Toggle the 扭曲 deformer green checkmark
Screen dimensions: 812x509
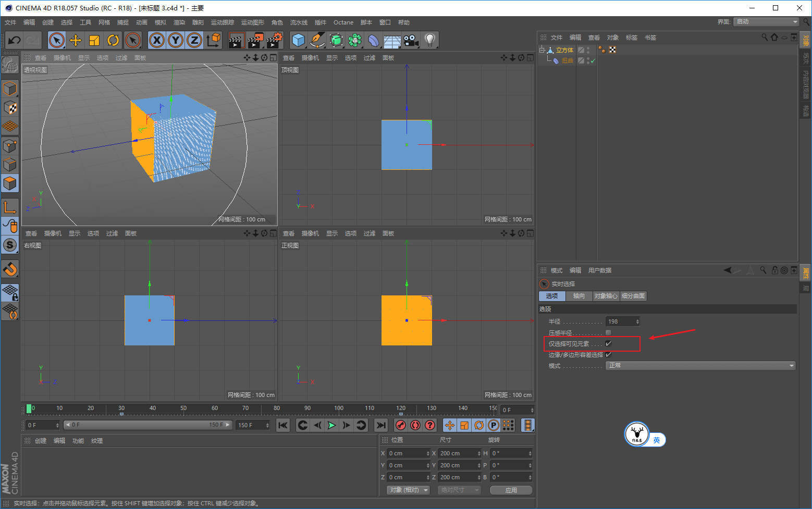(x=593, y=61)
